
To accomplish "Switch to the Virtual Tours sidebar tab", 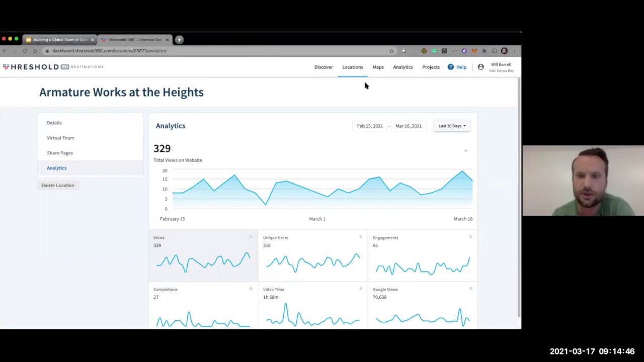I will tap(60, 138).
